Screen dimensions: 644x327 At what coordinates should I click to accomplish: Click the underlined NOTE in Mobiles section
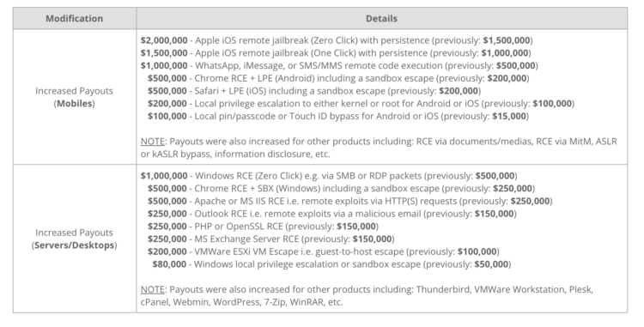(x=152, y=142)
